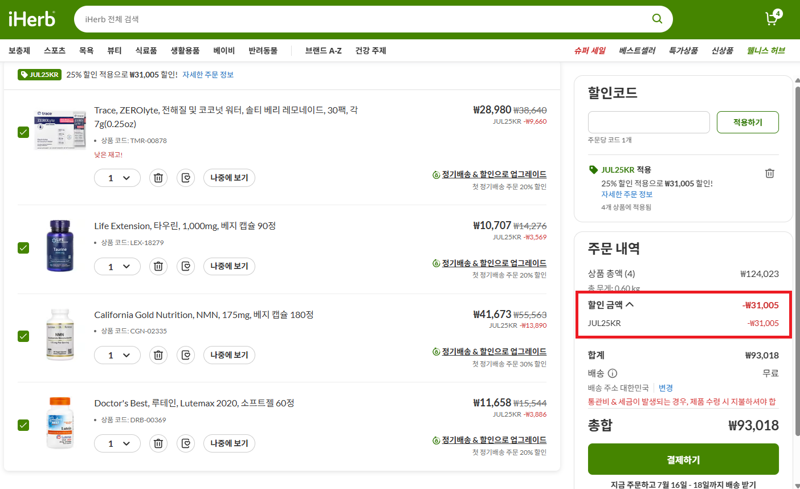This screenshot has height=489, width=800.
Task: Open 건강 주제 menu
Action: (370, 51)
